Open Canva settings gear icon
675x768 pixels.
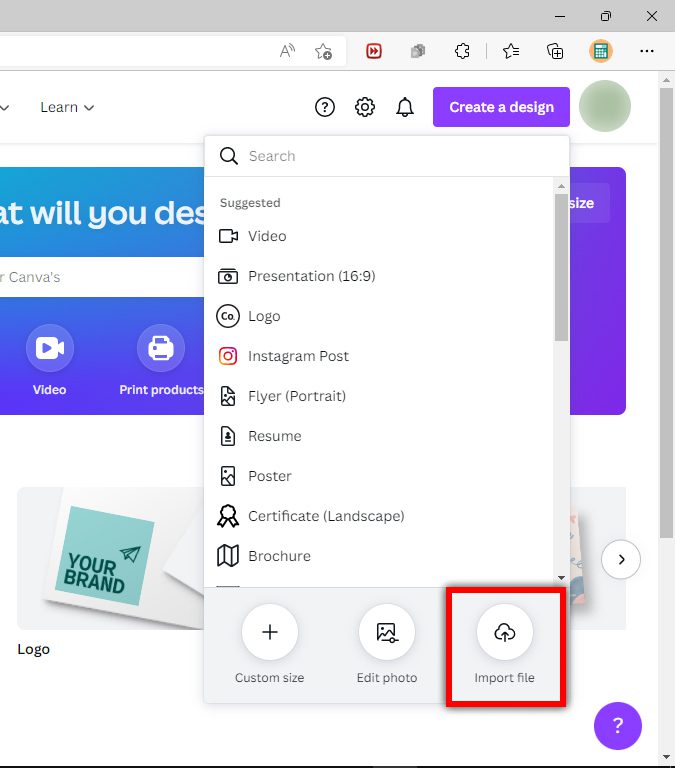click(x=364, y=107)
